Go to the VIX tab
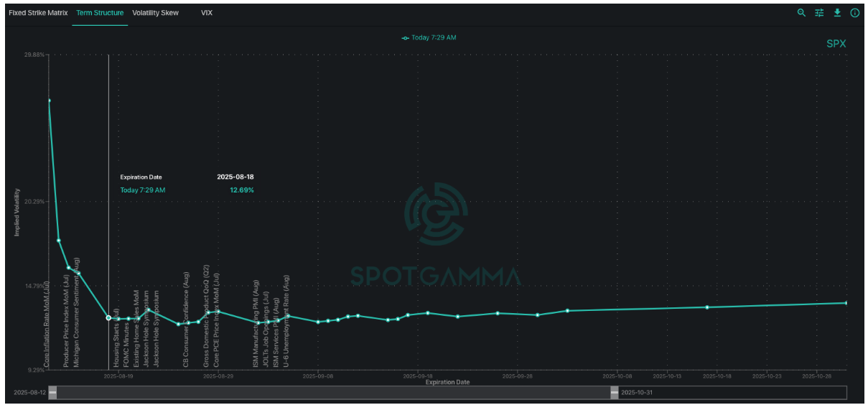868x405 pixels. [x=207, y=13]
